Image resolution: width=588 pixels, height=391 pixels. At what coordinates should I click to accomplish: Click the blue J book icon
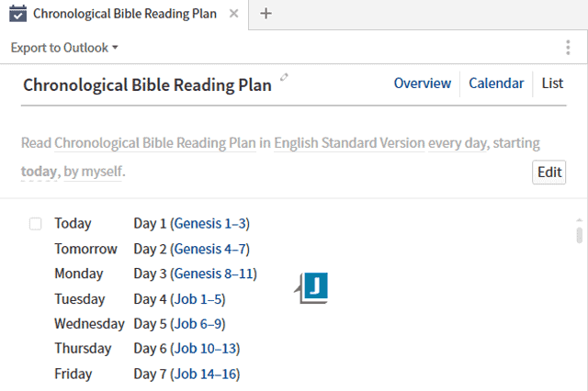point(313,287)
